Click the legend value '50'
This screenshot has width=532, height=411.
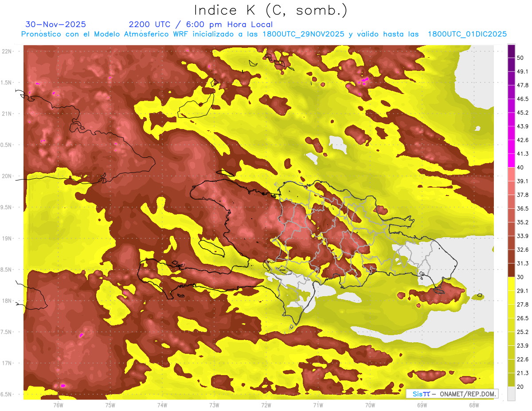click(x=521, y=58)
